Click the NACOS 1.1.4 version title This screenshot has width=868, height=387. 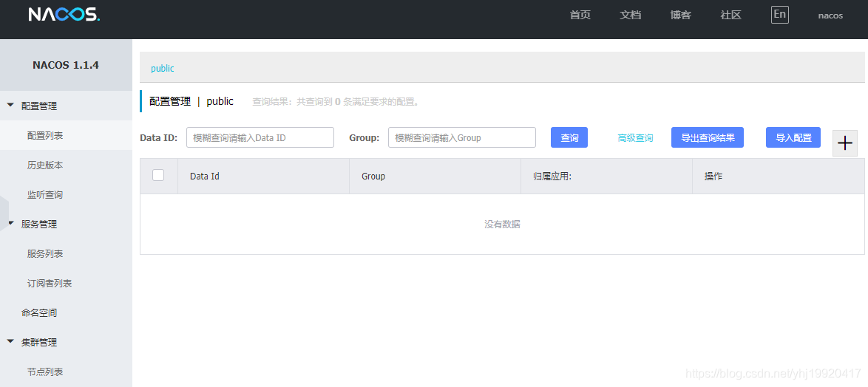pyautogui.click(x=66, y=65)
